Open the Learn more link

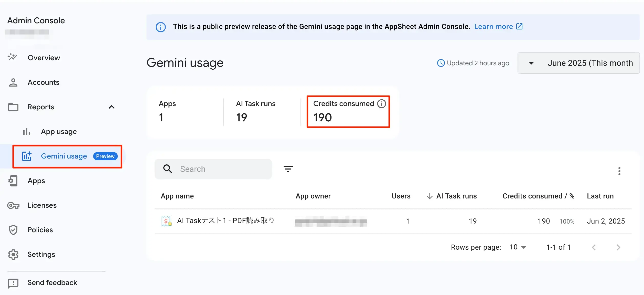point(494,26)
